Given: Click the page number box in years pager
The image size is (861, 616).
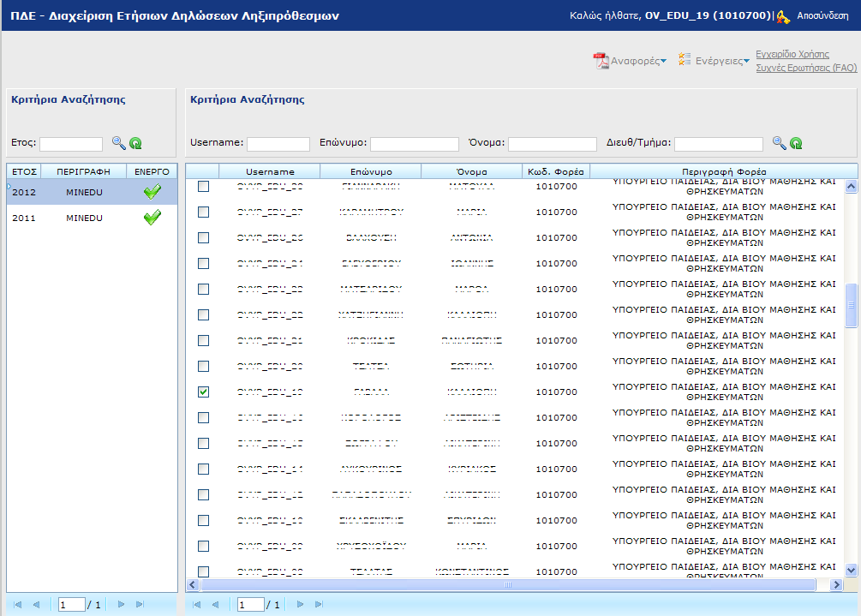Looking at the screenshot, I should click(x=72, y=605).
